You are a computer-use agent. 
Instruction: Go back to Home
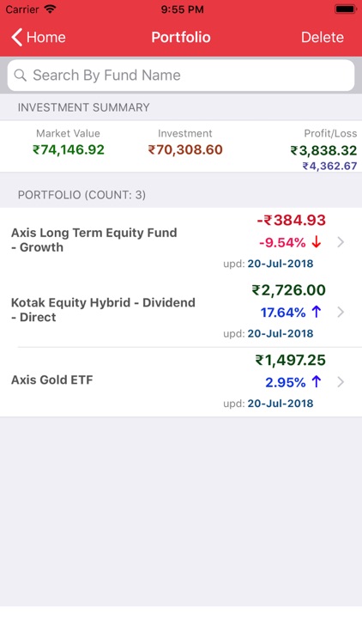point(39,38)
